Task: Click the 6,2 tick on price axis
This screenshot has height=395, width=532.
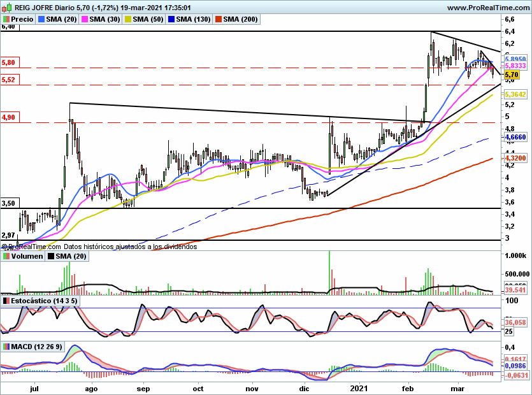Action: coord(510,44)
